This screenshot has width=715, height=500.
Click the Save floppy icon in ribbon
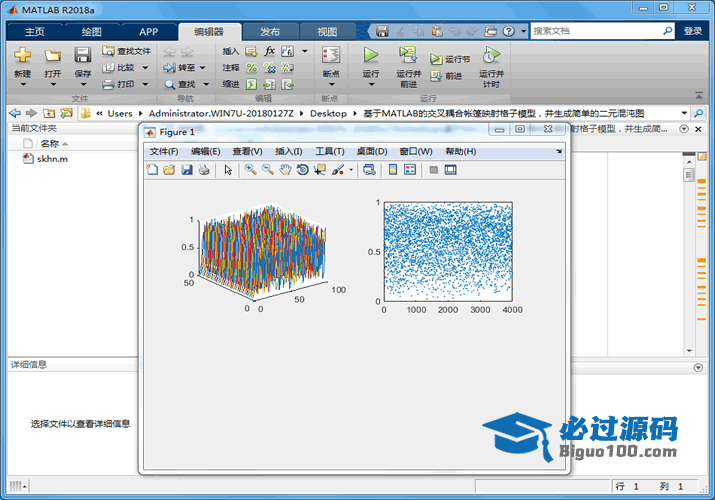tap(83, 56)
